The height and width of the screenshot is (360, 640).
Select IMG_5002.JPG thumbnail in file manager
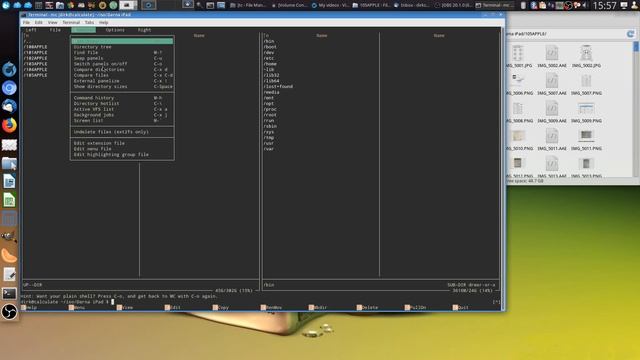586,54
